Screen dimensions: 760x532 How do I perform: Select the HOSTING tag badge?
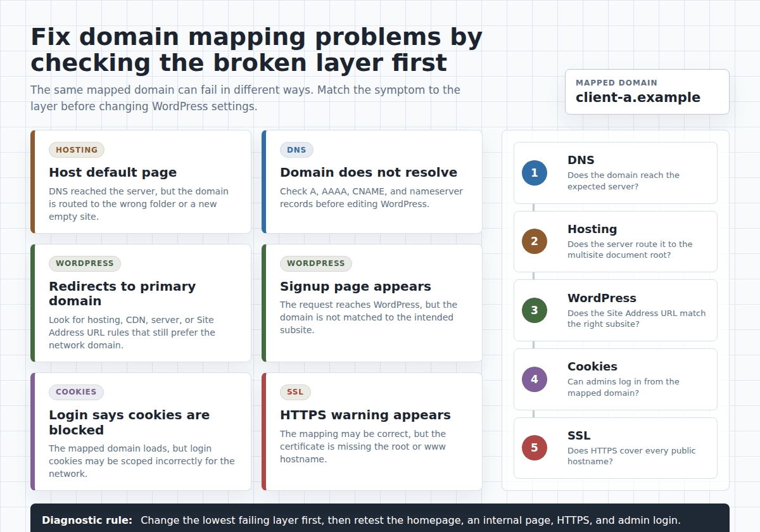[x=77, y=150]
